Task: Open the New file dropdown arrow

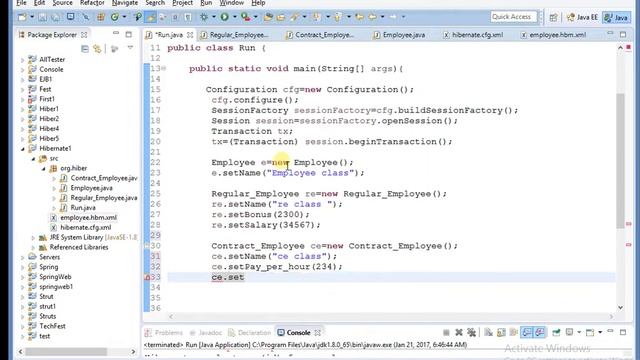Action: coord(32,17)
